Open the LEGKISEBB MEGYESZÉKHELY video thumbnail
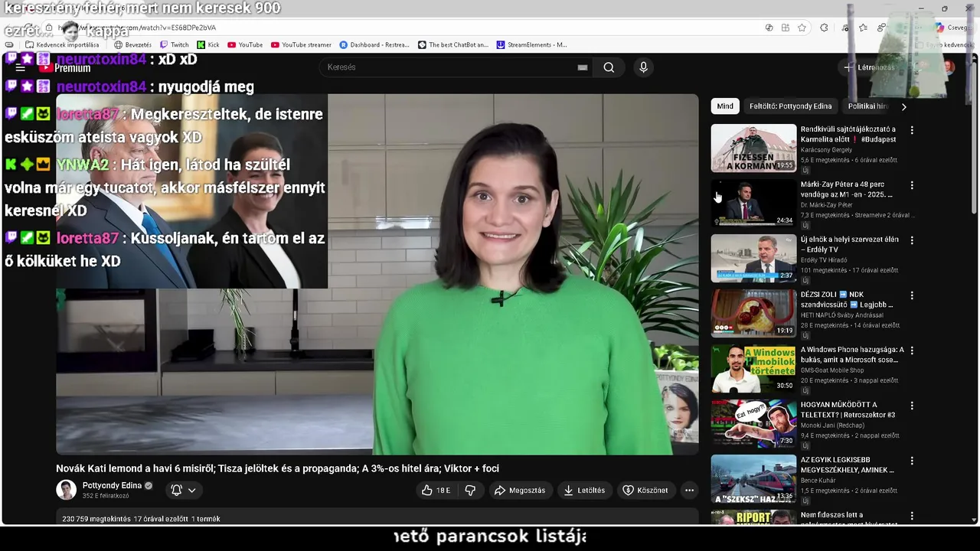 tap(753, 479)
